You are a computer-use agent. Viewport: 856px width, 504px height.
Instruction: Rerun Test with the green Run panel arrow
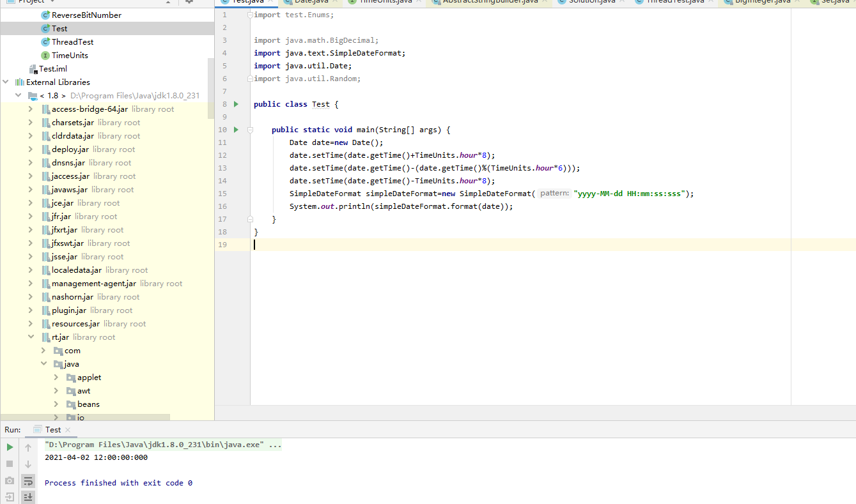10,447
